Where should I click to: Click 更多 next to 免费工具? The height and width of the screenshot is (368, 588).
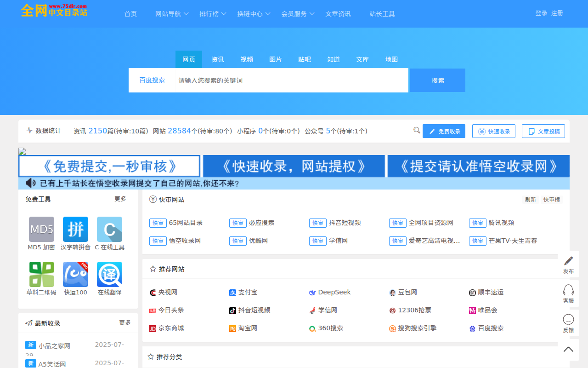120,199
